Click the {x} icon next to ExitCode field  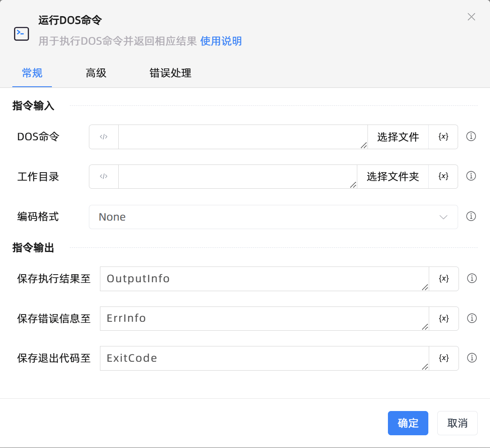(x=444, y=358)
